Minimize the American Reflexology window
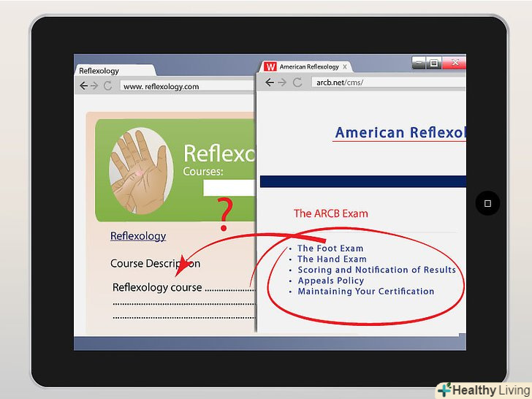Viewport: 532px width, 399px height. pos(419,63)
